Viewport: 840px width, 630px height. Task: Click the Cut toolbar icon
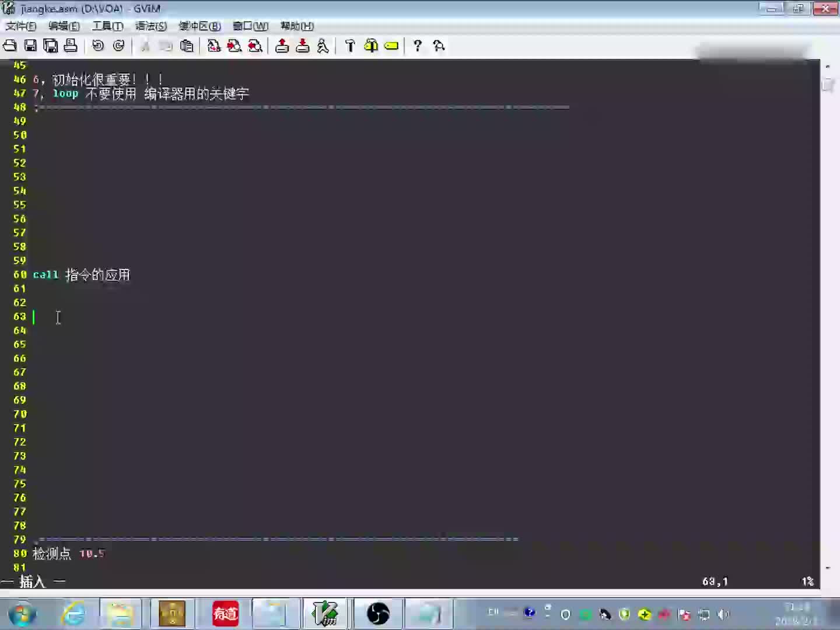pyautogui.click(x=145, y=45)
